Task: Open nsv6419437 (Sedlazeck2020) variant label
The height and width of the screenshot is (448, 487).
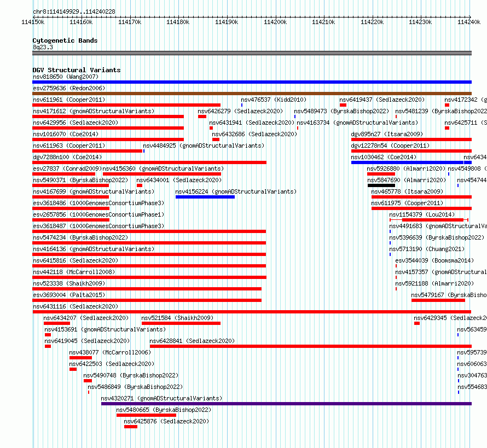Action: pos(382,100)
